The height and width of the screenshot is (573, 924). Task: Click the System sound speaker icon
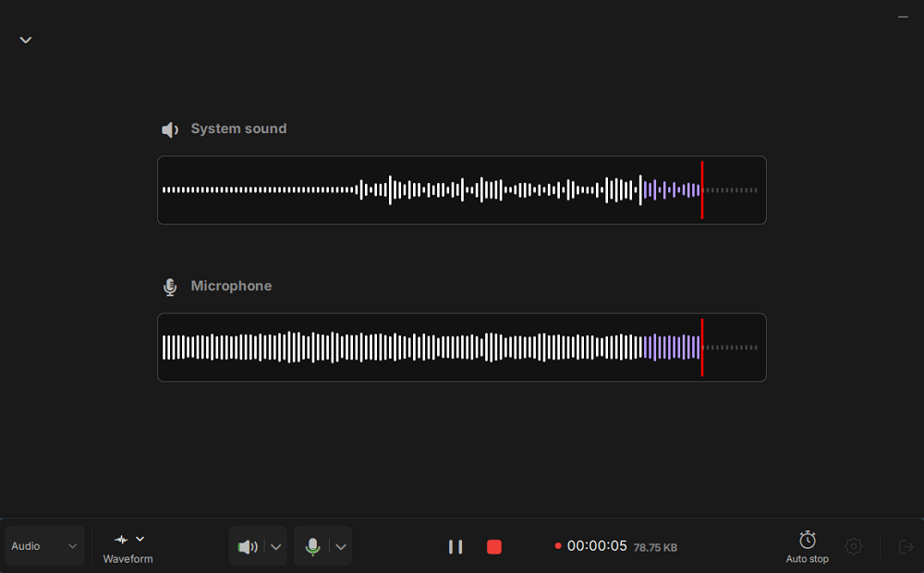click(170, 129)
